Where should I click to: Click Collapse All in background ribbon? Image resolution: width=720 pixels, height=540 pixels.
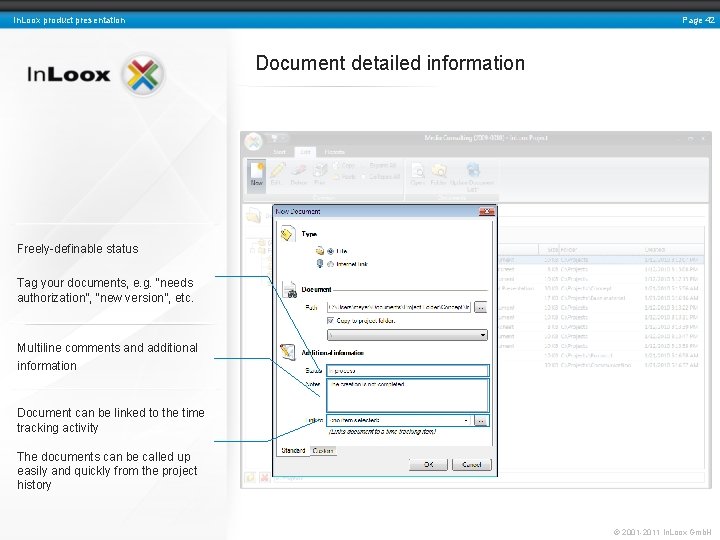tap(382, 176)
